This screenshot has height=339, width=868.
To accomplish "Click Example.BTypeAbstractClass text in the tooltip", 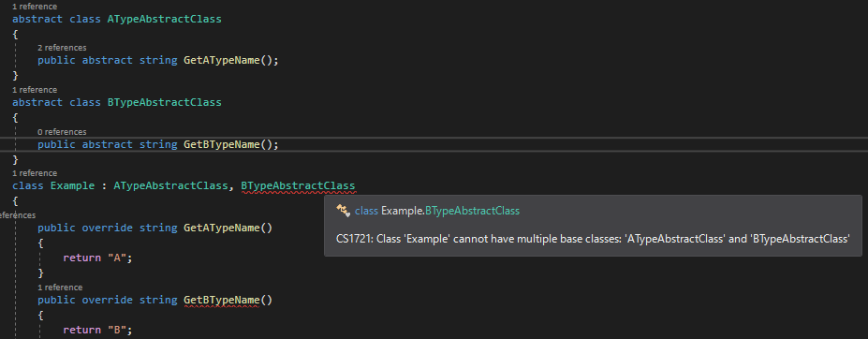I will (450, 211).
